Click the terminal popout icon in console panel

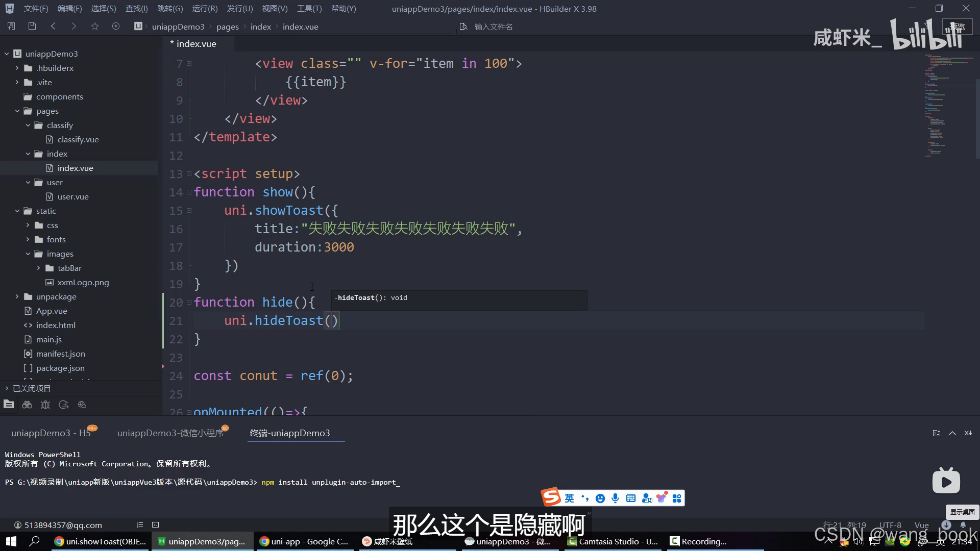(937, 433)
